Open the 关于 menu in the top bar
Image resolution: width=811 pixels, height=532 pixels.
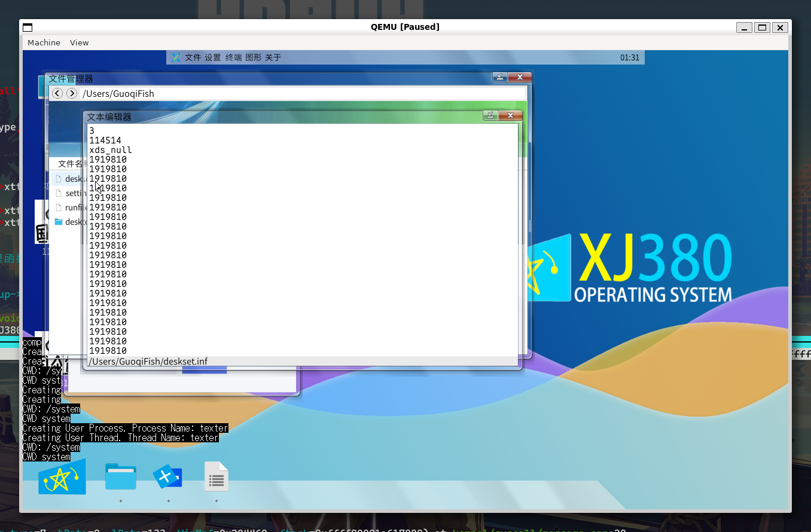click(273, 57)
